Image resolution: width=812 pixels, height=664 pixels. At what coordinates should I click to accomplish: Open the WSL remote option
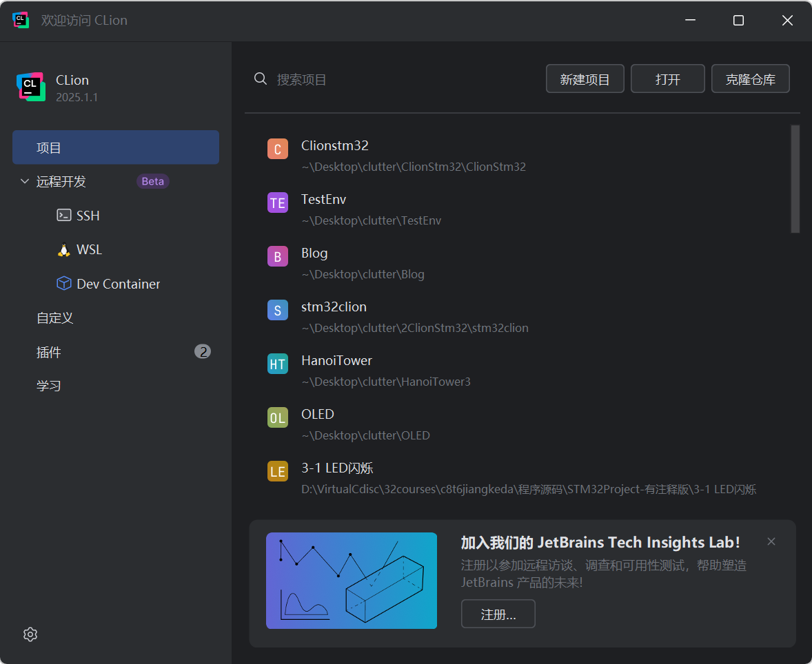pos(89,249)
